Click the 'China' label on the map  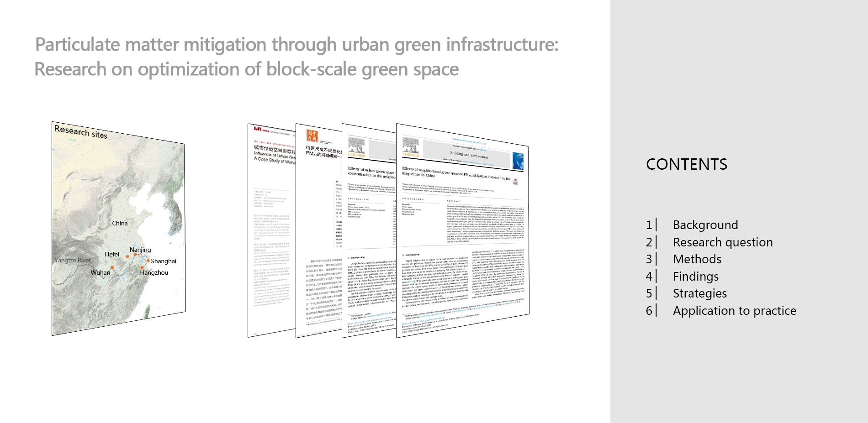pyautogui.click(x=120, y=223)
